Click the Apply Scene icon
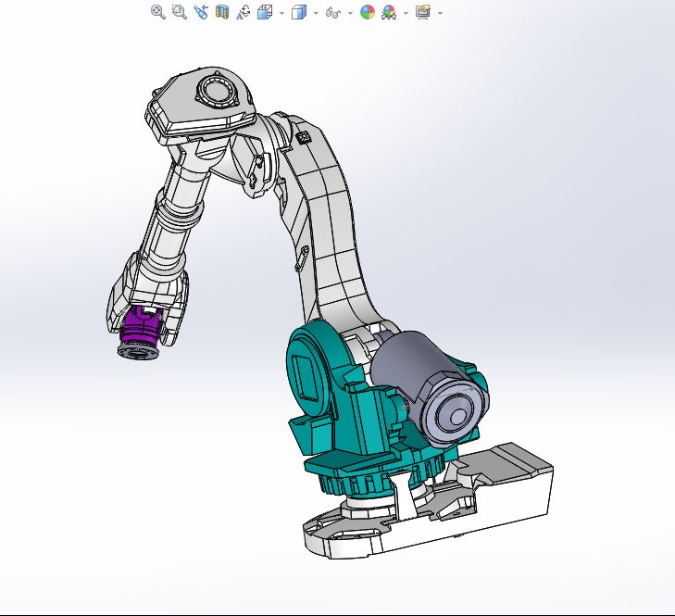The width and height of the screenshot is (675, 616). tap(389, 12)
